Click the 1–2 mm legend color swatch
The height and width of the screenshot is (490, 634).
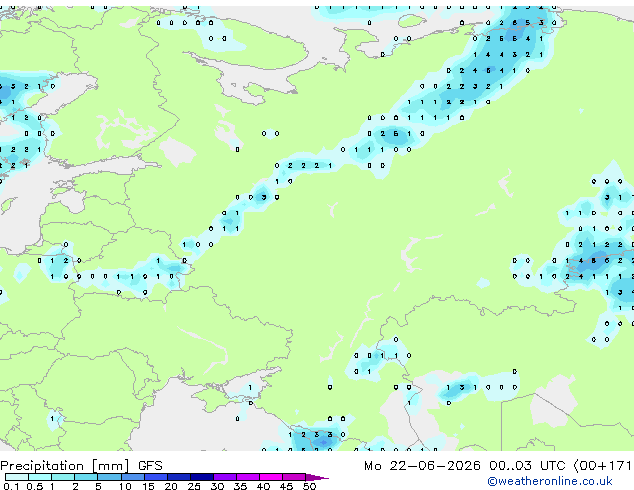tap(63, 477)
